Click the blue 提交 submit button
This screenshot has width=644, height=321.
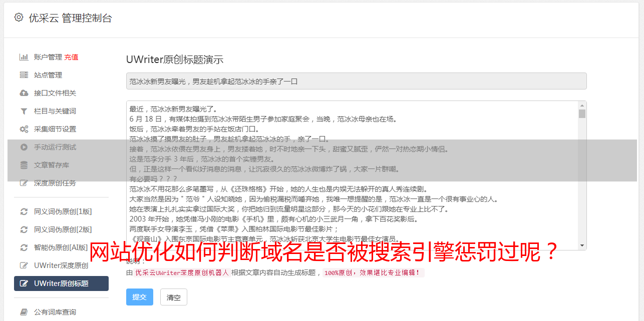[139, 297]
